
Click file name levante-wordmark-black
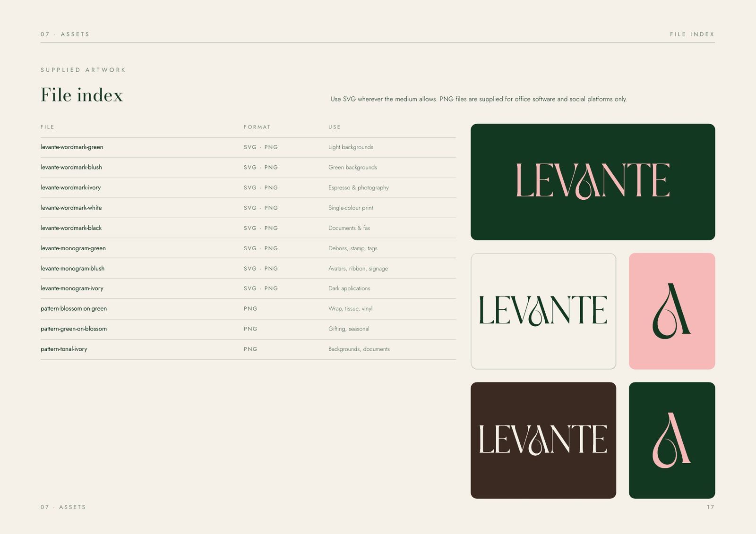point(71,228)
